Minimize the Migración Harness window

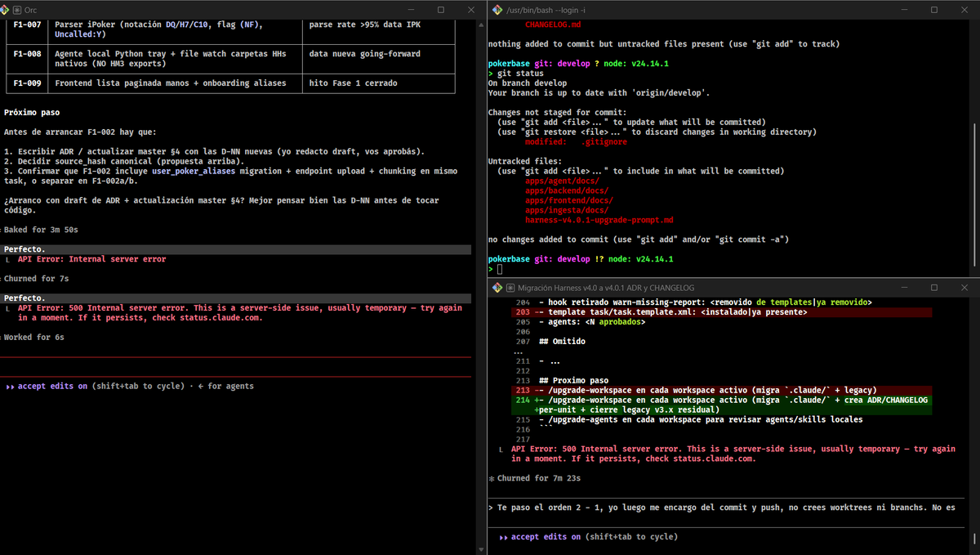(904, 288)
